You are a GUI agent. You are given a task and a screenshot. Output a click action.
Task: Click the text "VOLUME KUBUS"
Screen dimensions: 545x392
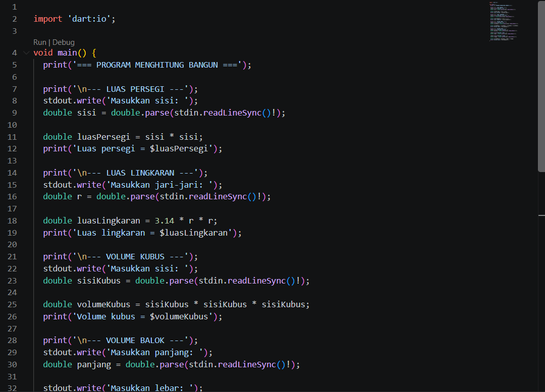tap(135, 257)
